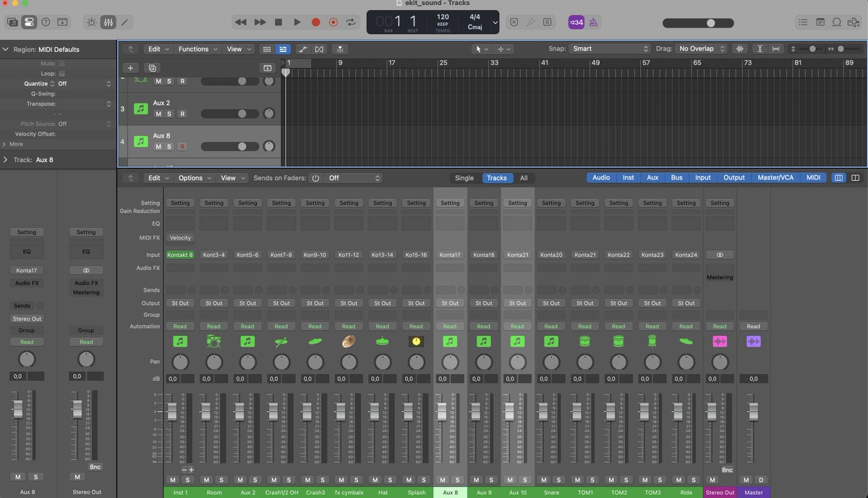Click the drum kit icon on Room channel
The height and width of the screenshot is (498, 868).
point(214,341)
